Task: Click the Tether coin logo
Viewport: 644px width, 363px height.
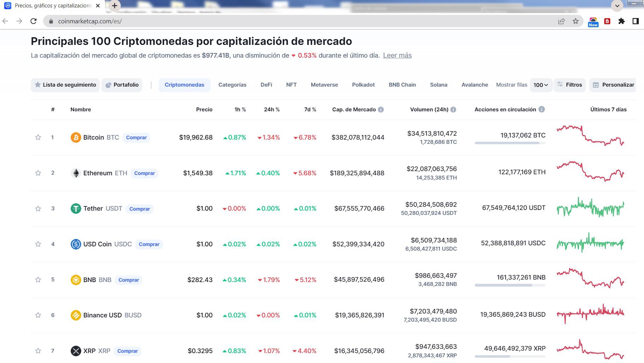Action: coord(76,209)
